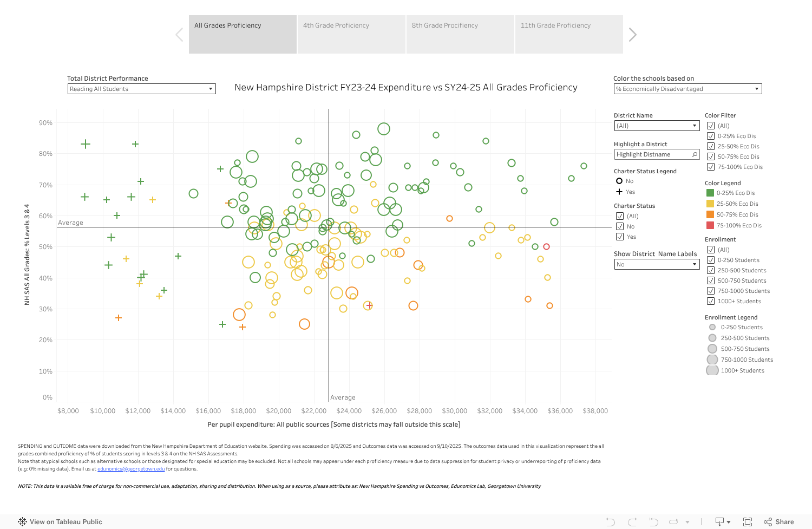Click the Tableau logo at bottom left
Image resolution: width=812 pixels, height=529 pixels.
tap(22, 521)
